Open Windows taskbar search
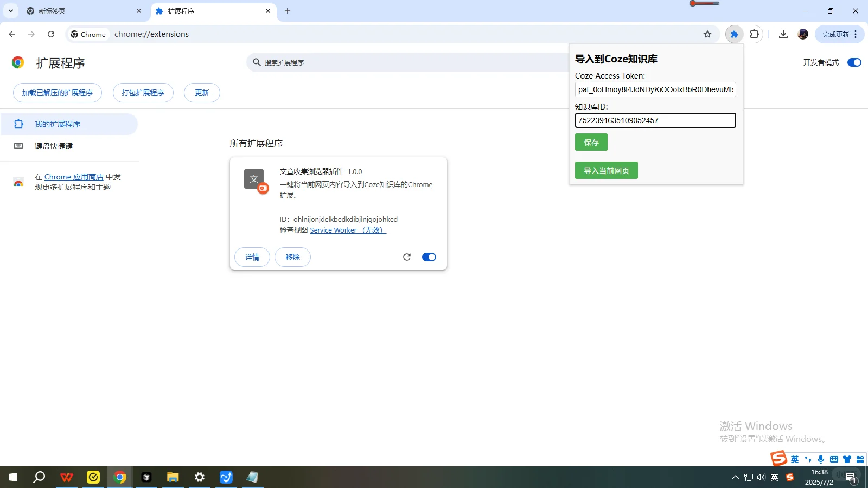Viewport: 868px width, 488px height. point(39,477)
